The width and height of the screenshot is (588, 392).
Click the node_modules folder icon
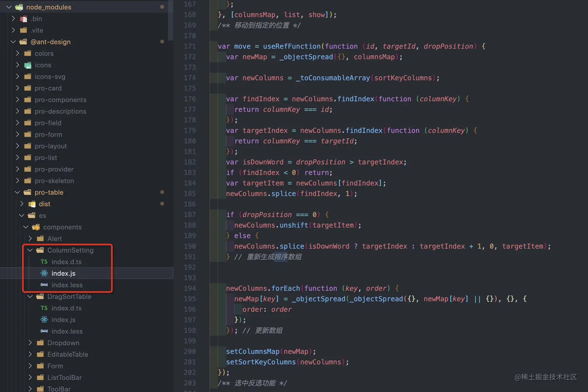[19, 7]
